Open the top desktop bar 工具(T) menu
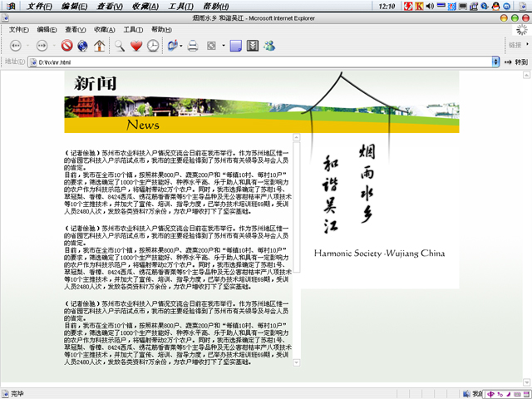Screen dimensions: 532x399 click(181, 6)
